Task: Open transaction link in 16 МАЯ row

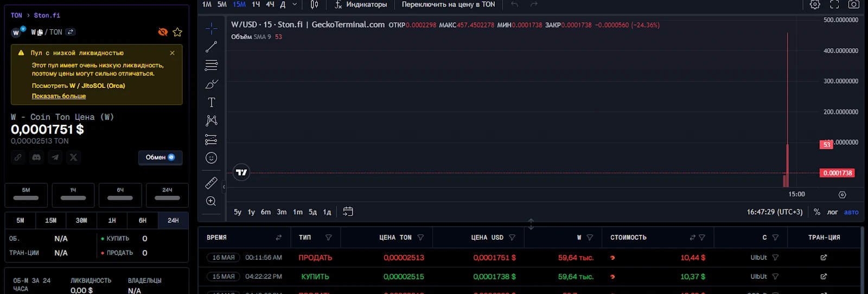Action: (x=824, y=258)
